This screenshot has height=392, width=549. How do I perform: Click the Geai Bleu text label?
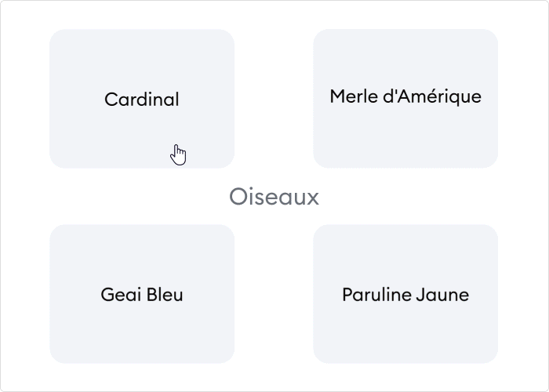coord(142,294)
